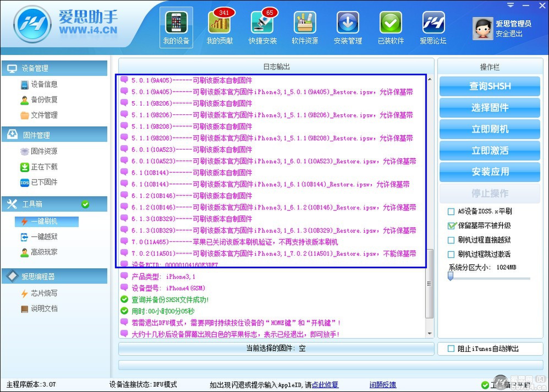Open 软件资源 toolbox icon
This screenshot has width=549, height=392.
305,23
